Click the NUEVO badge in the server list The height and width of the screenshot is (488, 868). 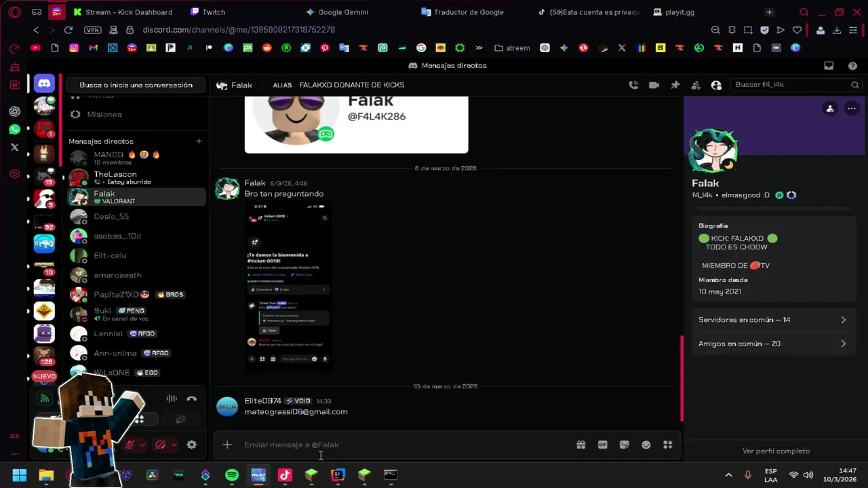44,376
